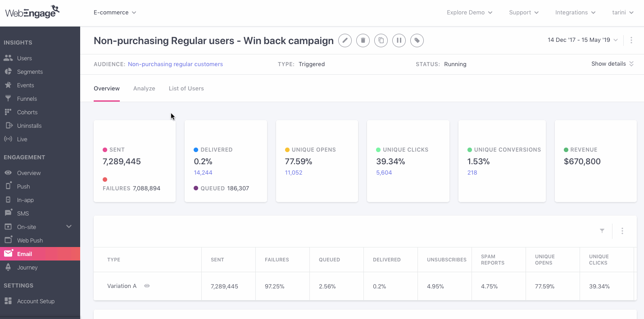Click the Live broadcast icon in sidebar

[x=8, y=139]
